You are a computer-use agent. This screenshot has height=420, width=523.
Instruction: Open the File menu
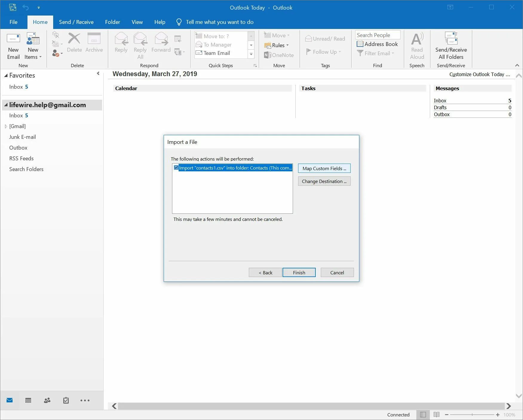(13, 22)
